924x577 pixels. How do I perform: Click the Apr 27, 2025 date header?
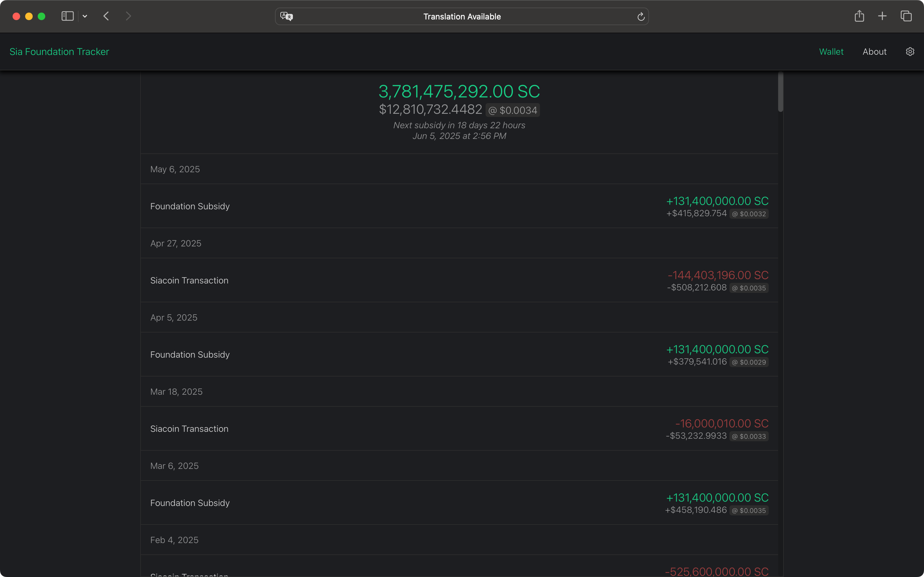coord(176,244)
